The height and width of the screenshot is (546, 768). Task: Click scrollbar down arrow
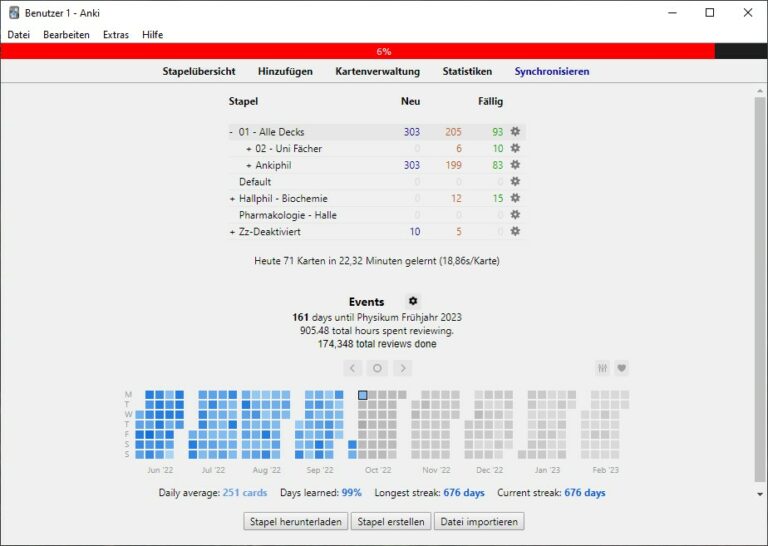(760, 494)
